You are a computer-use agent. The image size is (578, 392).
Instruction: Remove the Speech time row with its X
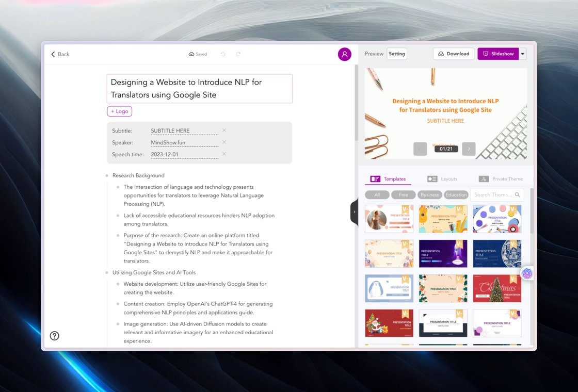(x=224, y=154)
